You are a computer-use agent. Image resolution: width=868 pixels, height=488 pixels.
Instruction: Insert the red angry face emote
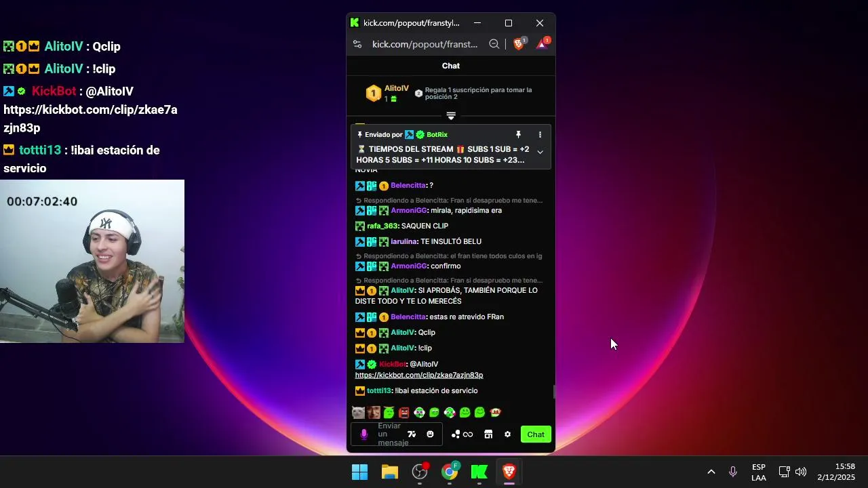tap(404, 412)
